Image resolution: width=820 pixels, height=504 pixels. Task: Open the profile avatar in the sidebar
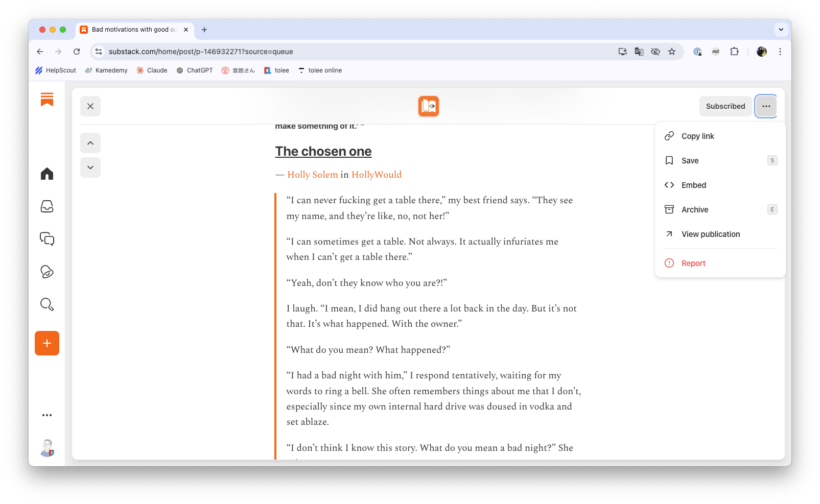(x=47, y=448)
